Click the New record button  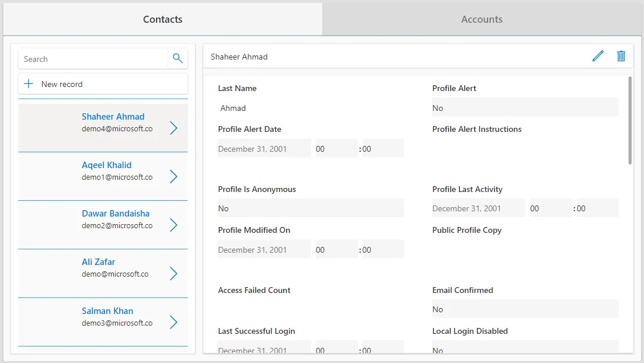point(103,84)
